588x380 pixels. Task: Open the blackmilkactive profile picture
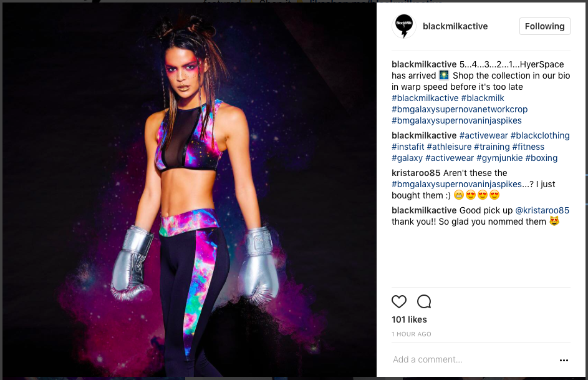(404, 26)
